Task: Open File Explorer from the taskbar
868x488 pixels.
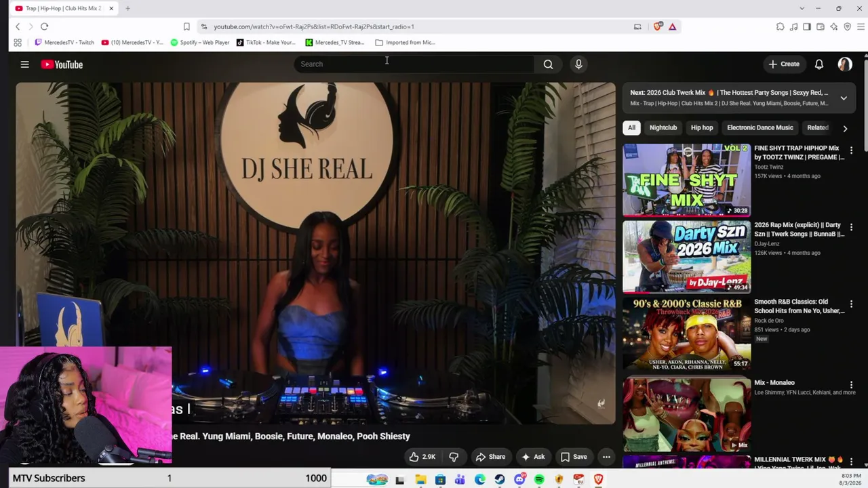Action: [420, 479]
